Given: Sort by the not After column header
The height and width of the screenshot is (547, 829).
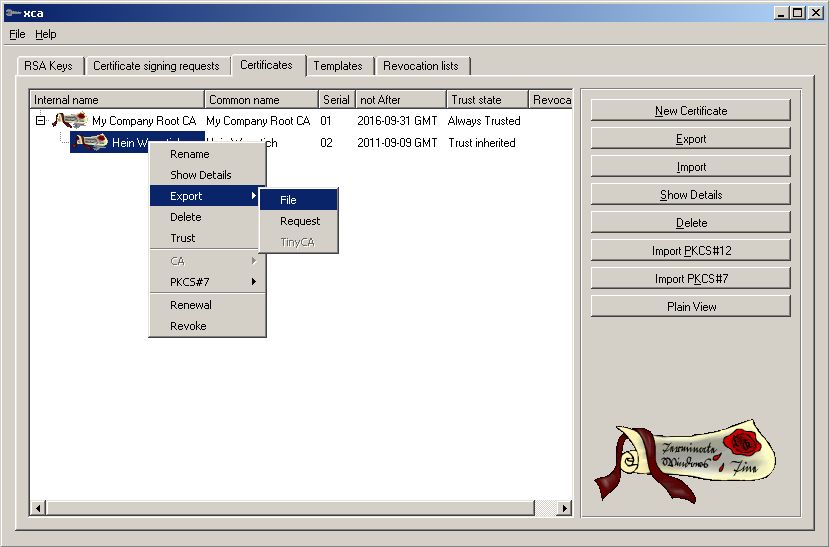Looking at the screenshot, I should coord(400,100).
